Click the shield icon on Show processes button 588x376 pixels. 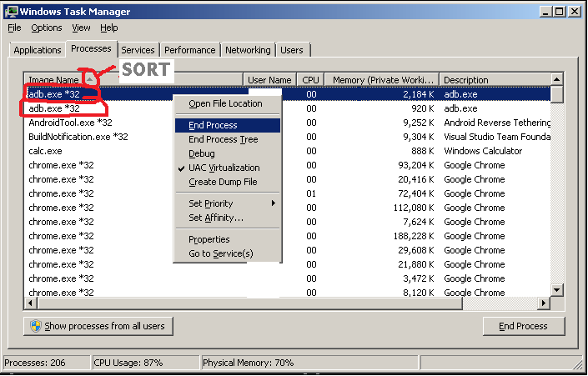[36, 326]
